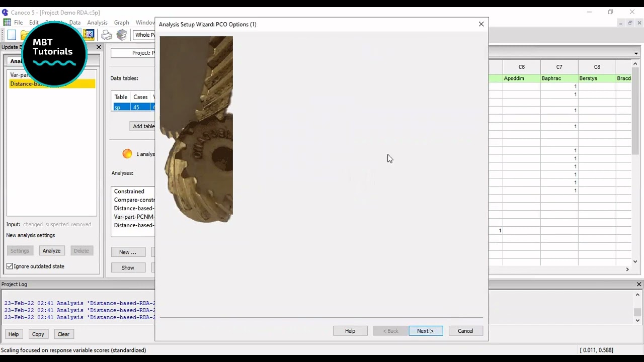This screenshot has width=644, height=362.
Task: Open the Analysis menu
Action: [x=97, y=23]
